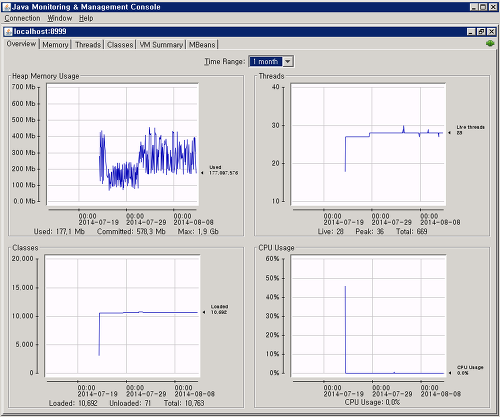
Task: Click the 'CPU Usage' chart legend marker
Action: click(450, 373)
